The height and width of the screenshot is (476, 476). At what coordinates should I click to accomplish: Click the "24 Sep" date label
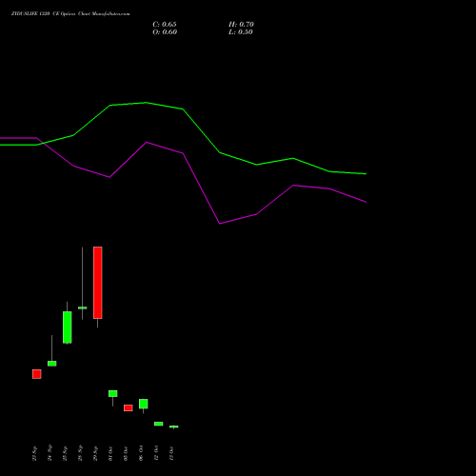pyautogui.click(x=50, y=453)
